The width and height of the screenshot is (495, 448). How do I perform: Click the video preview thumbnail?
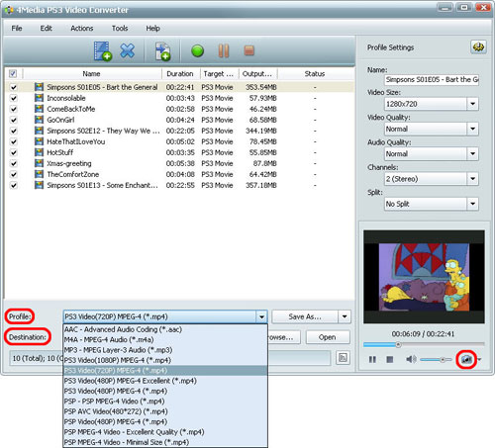point(424,277)
